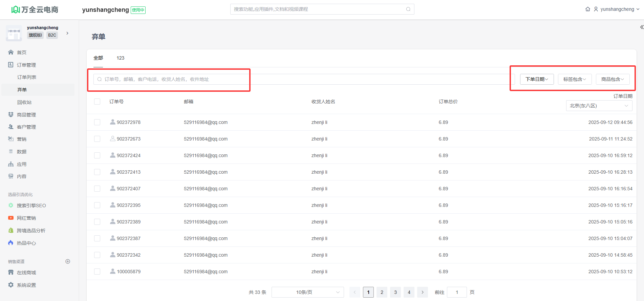Click the customer icon beside order 902372978
Image resolution: width=644 pixels, height=301 pixels.
pos(112,122)
